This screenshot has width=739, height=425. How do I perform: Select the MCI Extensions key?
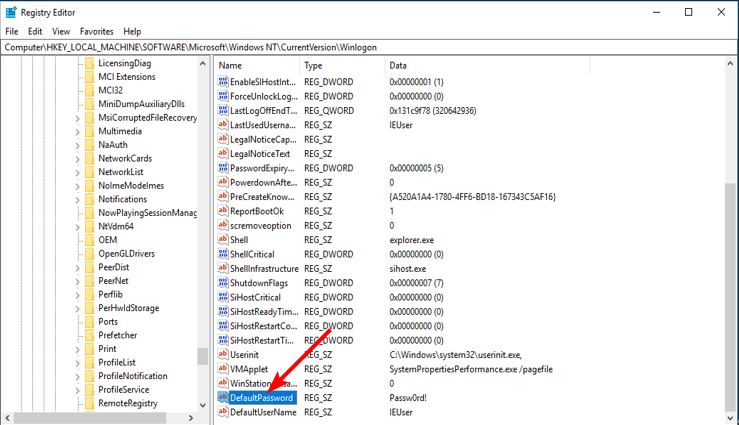(127, 77)
